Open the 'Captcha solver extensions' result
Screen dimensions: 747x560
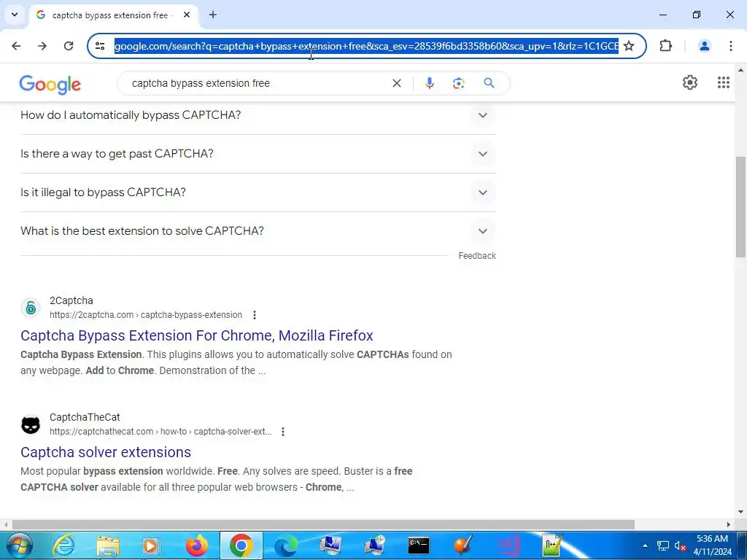(106, 452)
